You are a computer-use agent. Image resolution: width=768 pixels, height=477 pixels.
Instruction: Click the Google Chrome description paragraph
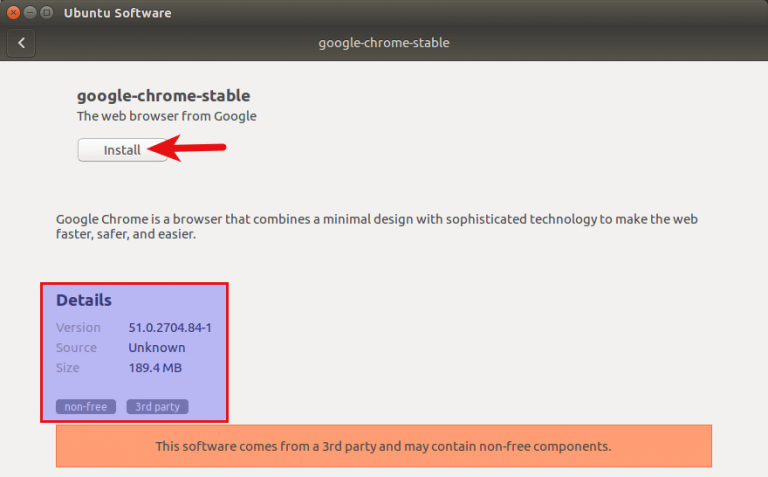click(x=377, y=226)
